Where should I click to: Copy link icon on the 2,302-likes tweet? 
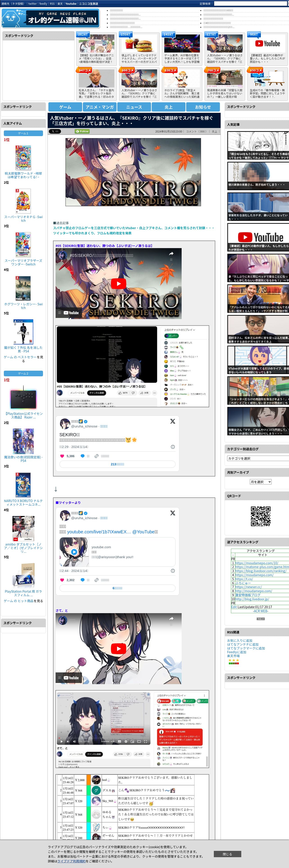coord(97,580)
